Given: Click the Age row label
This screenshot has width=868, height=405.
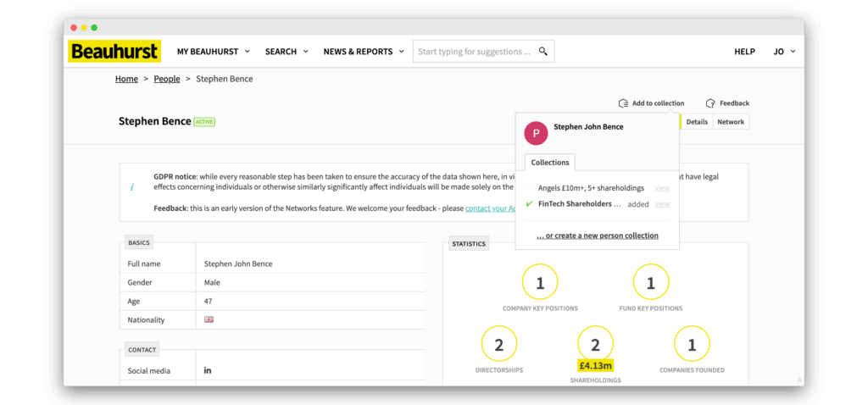Looking at the screenshot, I should (133, 302).
